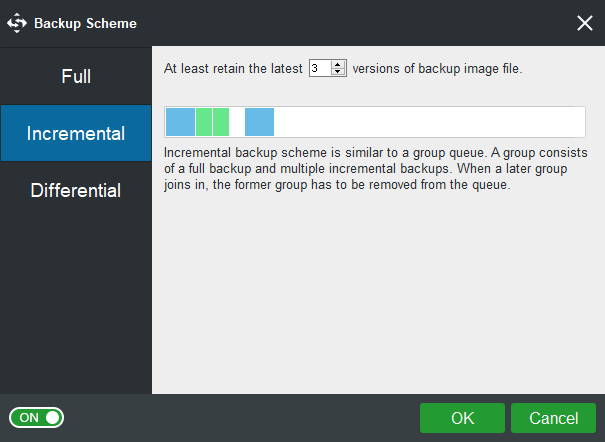Click the 'Backup Scheme' title text
Image resolution: width=605 pixels, height=442 pixels.
[x=85, y=23]
